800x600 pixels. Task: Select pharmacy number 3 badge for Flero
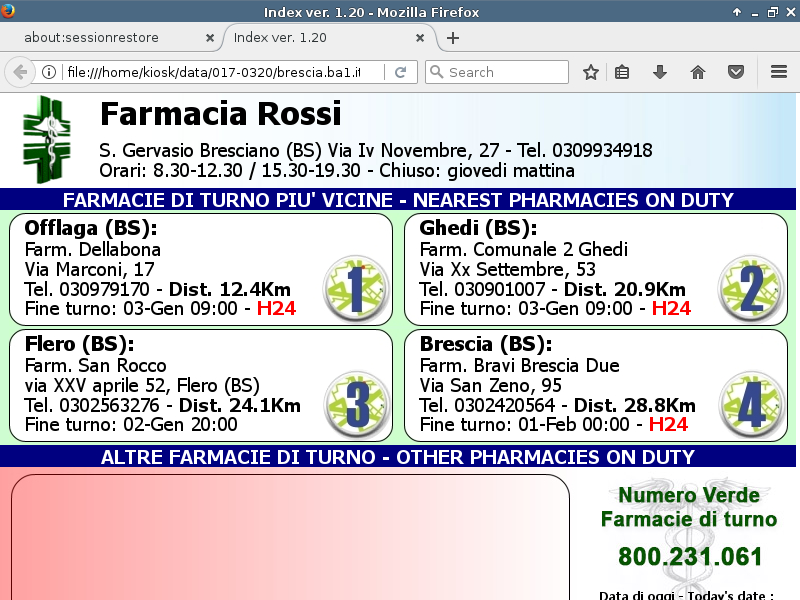357,403
